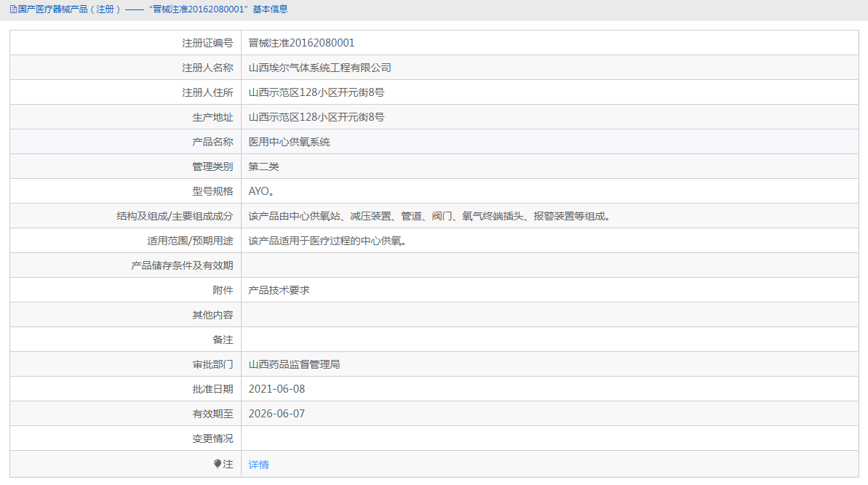Select the approval date 2021-06-08

click(x=276, y=389)
